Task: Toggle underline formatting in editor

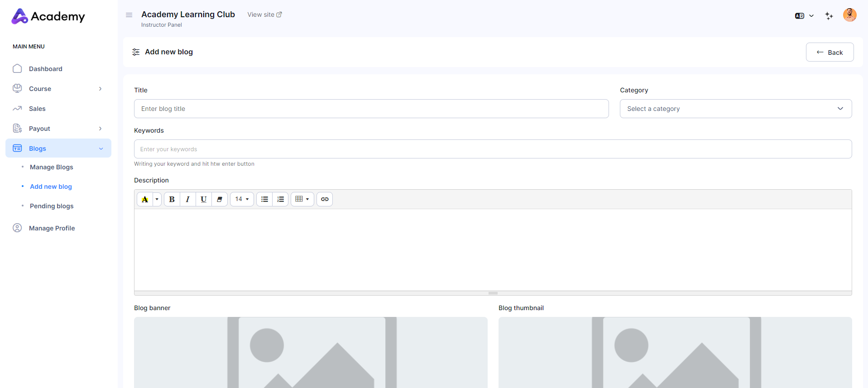Action: [203, 199]
